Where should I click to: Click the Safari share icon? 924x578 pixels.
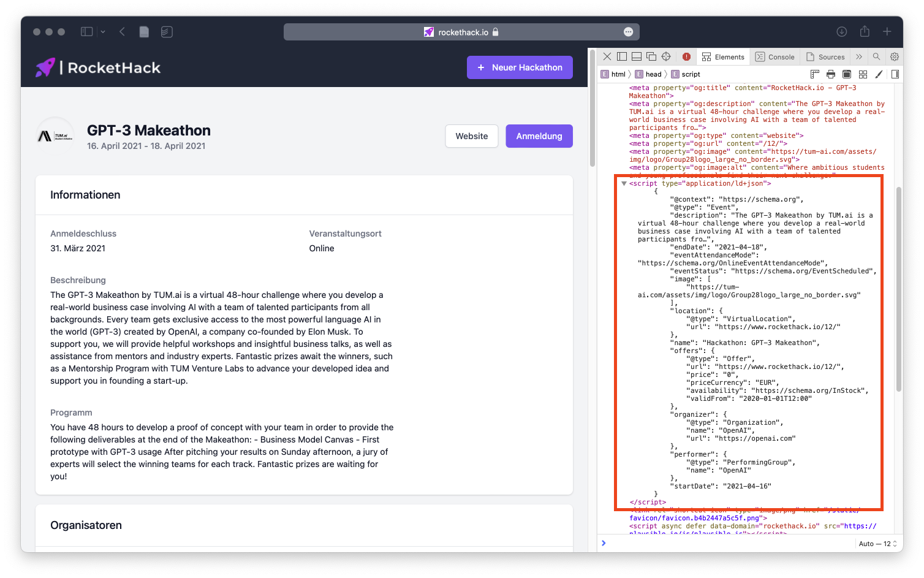[865, 32]
